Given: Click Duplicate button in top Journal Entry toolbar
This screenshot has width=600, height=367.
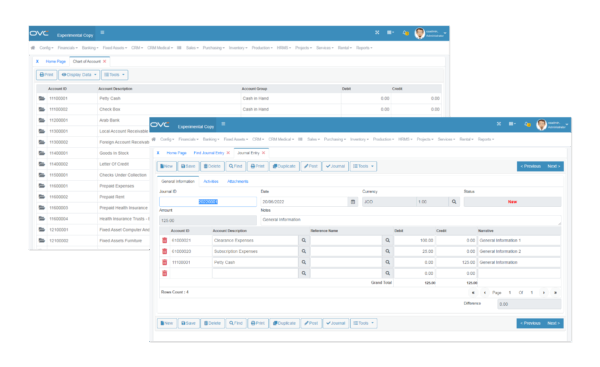Looking at the screenshot, I should tap(284, 166).
